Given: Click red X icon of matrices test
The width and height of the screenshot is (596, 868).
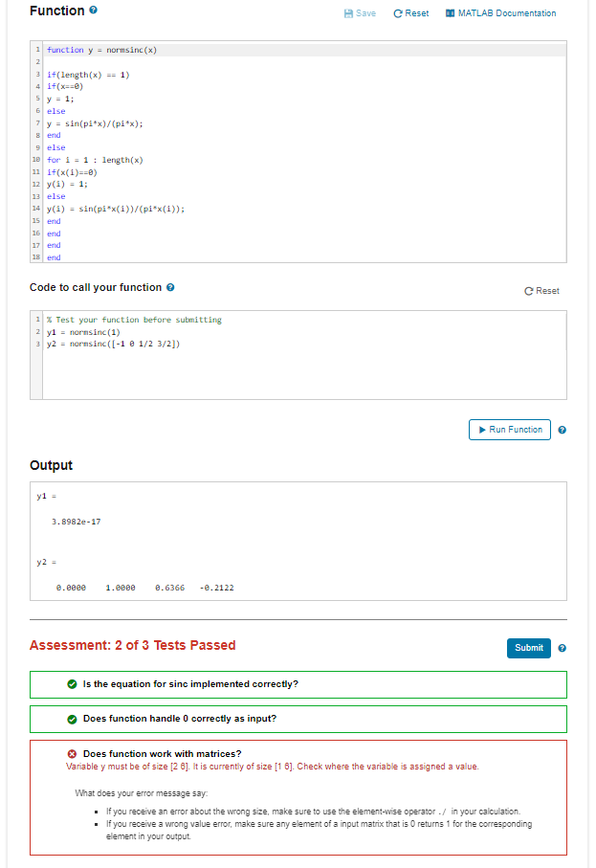Looking at the screenshot, I should tap(72, 754).
